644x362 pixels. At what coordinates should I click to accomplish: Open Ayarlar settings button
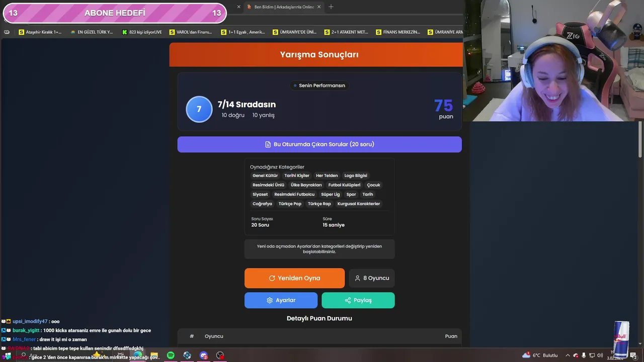pyautogui.click(x=281, y=300)
